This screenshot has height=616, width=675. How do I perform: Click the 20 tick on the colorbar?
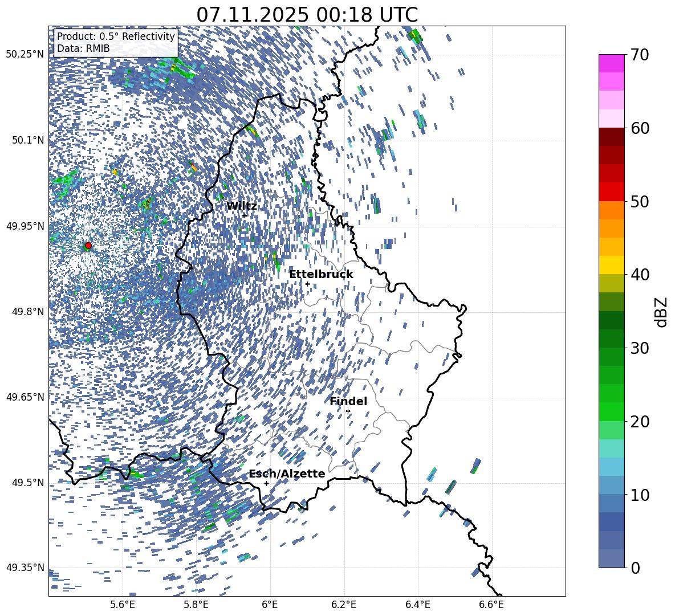point(639,422)
